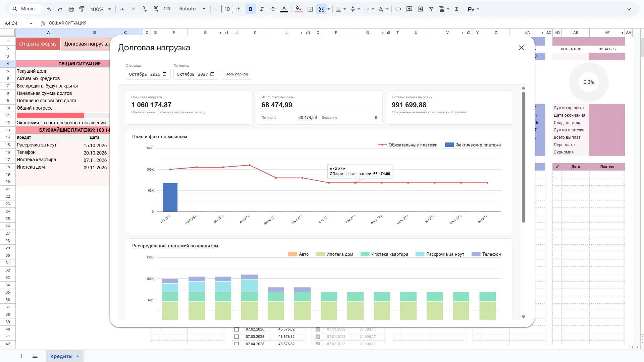Redo the last action
Screen dimensions: 644x362
tap(60, 9)
